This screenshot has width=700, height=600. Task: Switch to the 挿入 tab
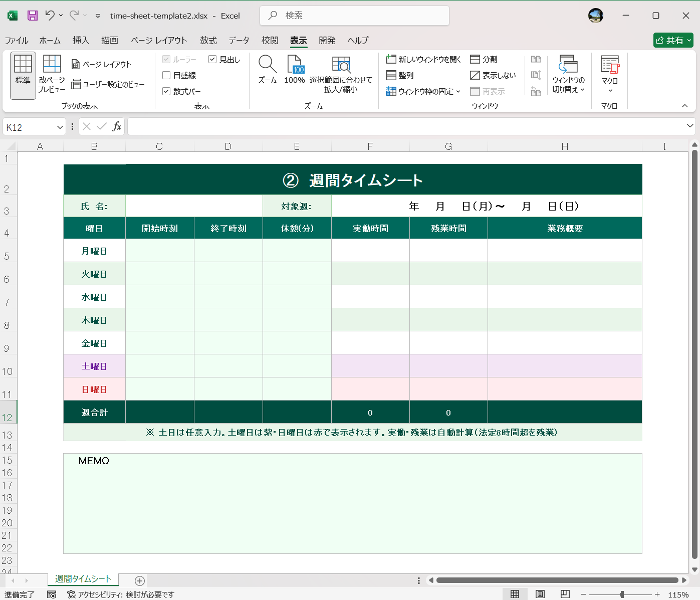[81, 40]
